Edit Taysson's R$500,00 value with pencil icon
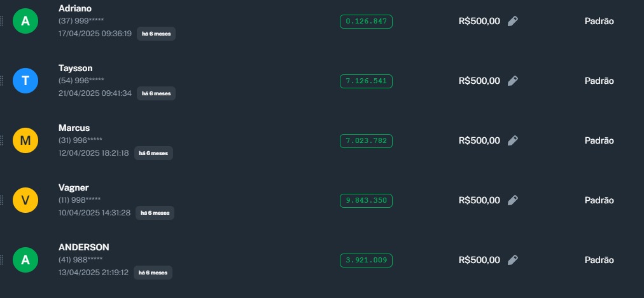Image resolution: width=644 pixels, height=298 pixels. (513, 81)
